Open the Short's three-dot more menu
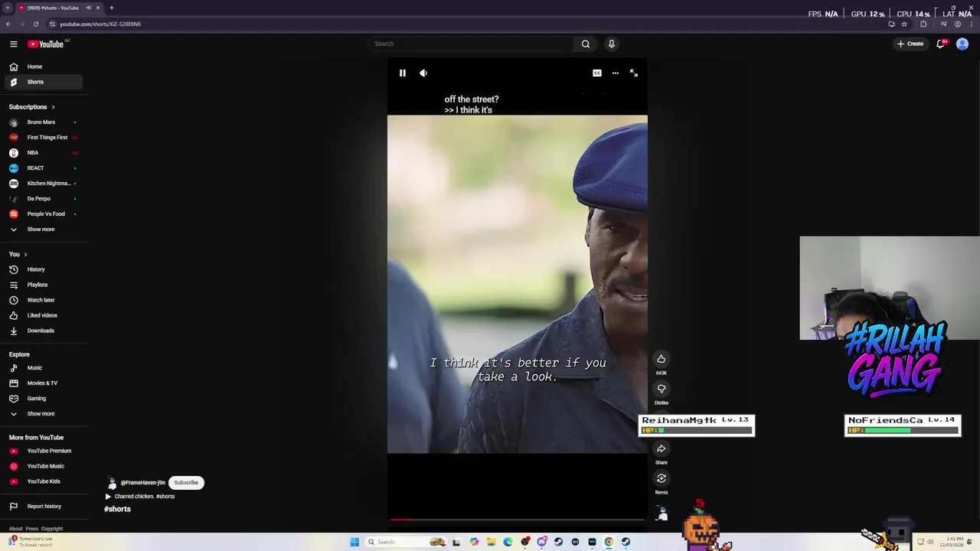 pyautogui.click(x=615, y=73)
